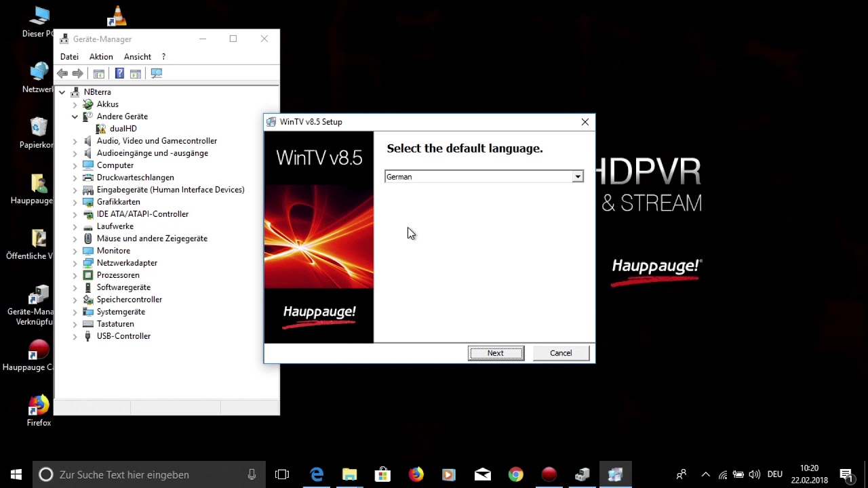The width and height of the screenshot is (868, 488).
Task: Open the Windows Start button
Action: click(x=16, y=474)
